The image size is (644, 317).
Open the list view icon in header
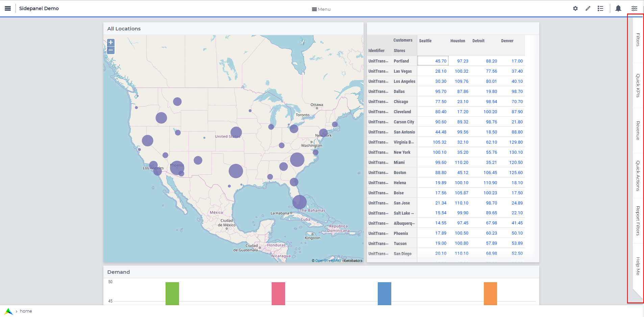pyautogui.click(x=600, y=8)
